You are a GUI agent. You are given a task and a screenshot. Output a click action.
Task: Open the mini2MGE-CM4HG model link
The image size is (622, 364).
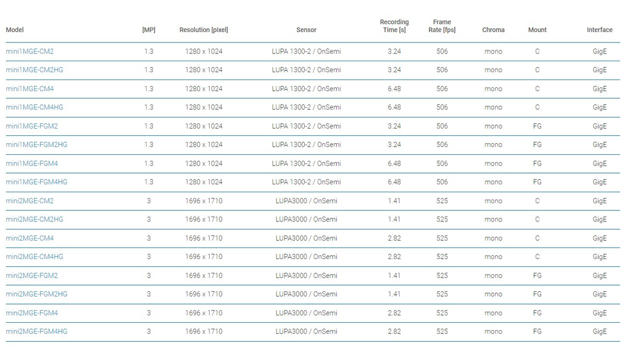click(x=35, y=257)
